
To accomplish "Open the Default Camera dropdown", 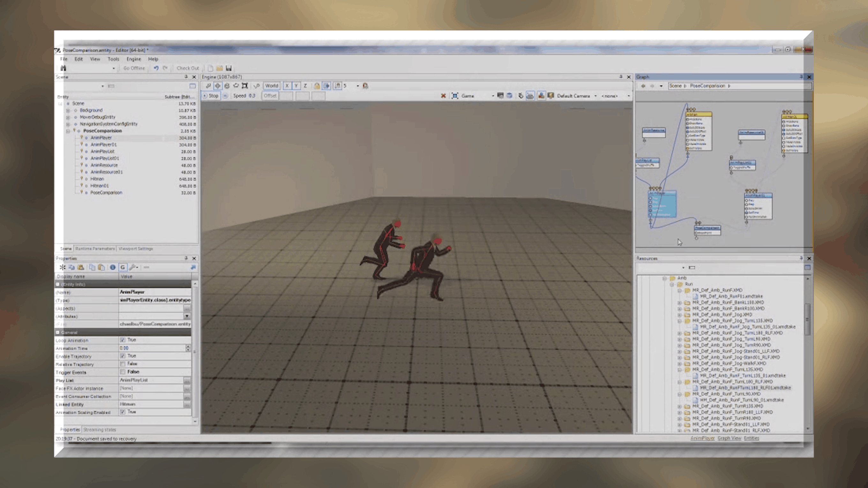I will click(595, 96).
